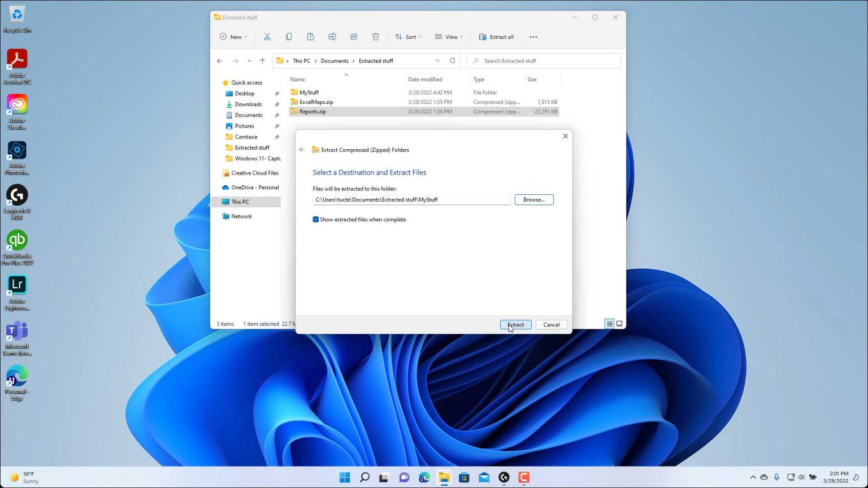Switch to large thumbnails view icon
Image resolution: width=868 pixels, height=488 pixels.
coord(619,324)
